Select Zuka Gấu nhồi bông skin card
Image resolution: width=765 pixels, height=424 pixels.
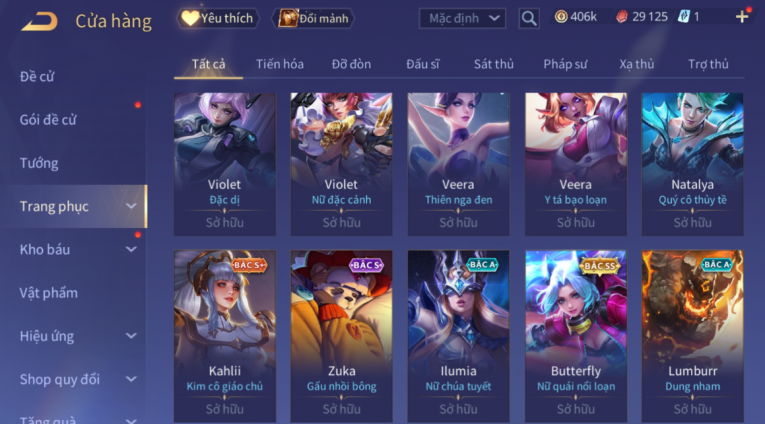coord(342,336)
